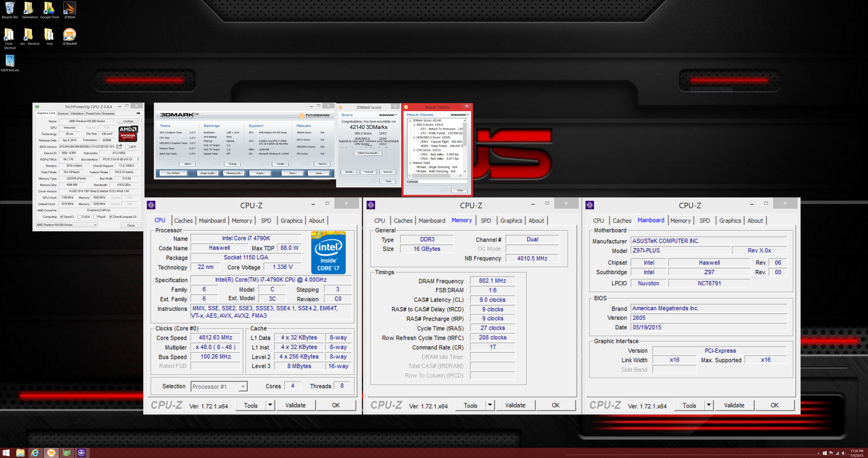Collapse the HDR/SM3.0 Score: 22545 node

coord(414,137)
